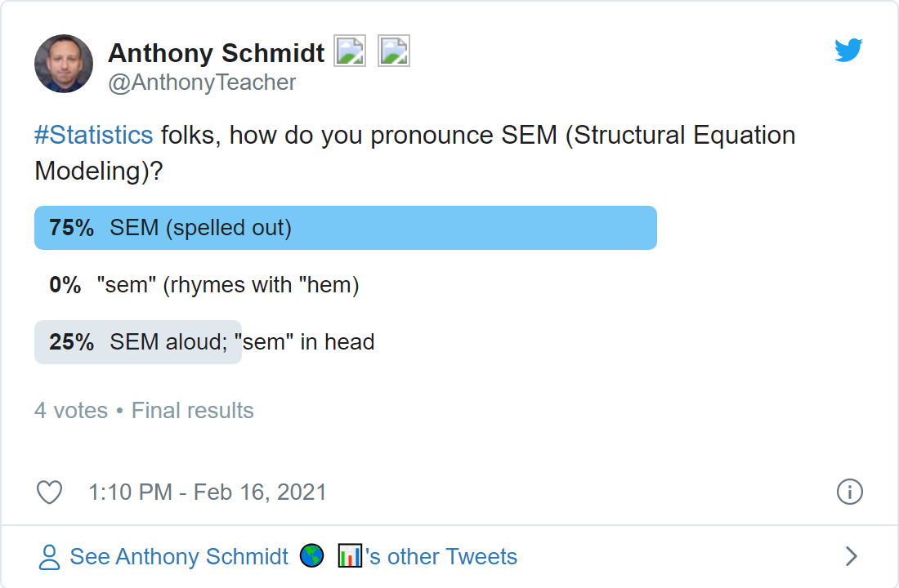Open the @AnthonyTeacher handle
The height and width of the screenshot is (588, 899).
[202, 82]
